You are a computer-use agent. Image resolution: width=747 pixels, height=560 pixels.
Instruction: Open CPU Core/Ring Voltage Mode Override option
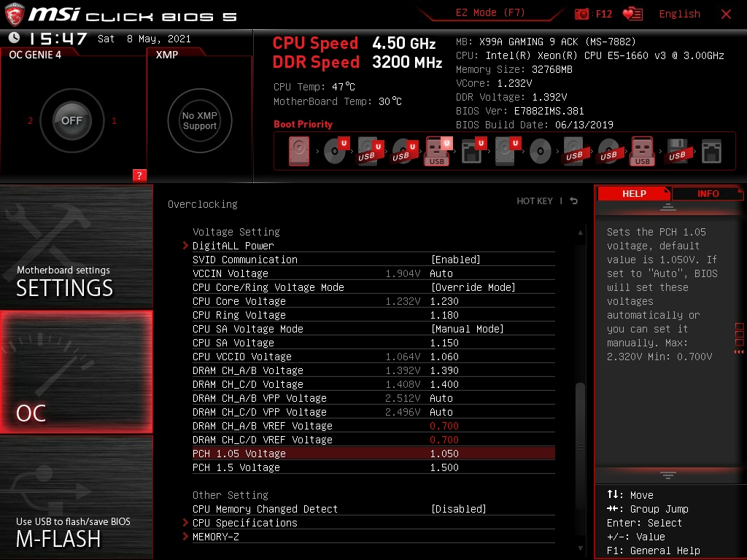coord(473,287)
